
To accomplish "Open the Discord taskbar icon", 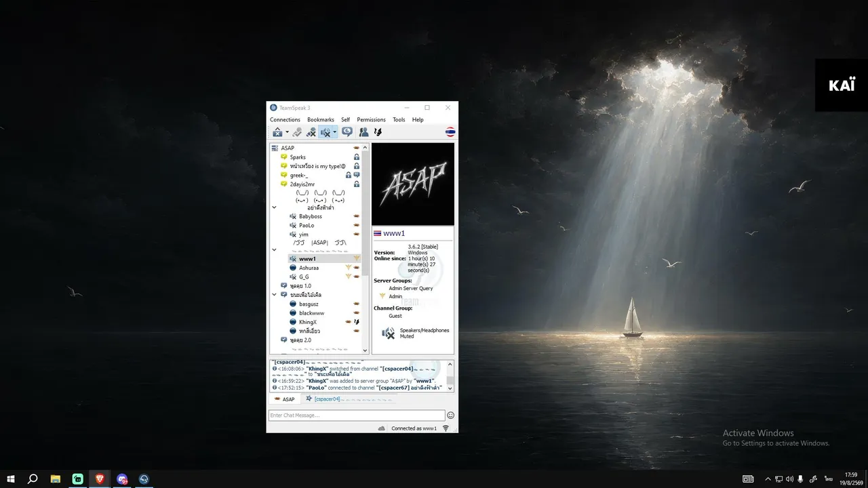I will point(122,479).
